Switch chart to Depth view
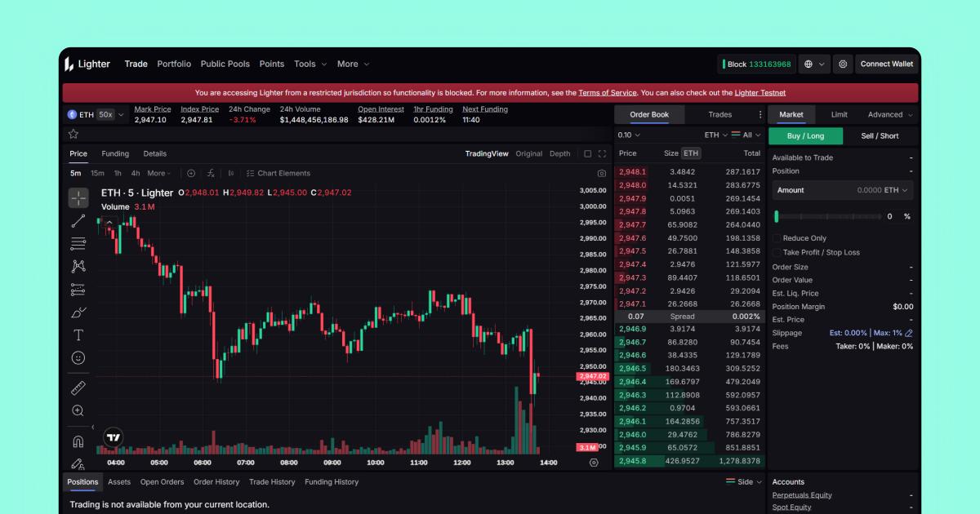The width and height of the screenshot is (980, 514). (x=560, y=153)
